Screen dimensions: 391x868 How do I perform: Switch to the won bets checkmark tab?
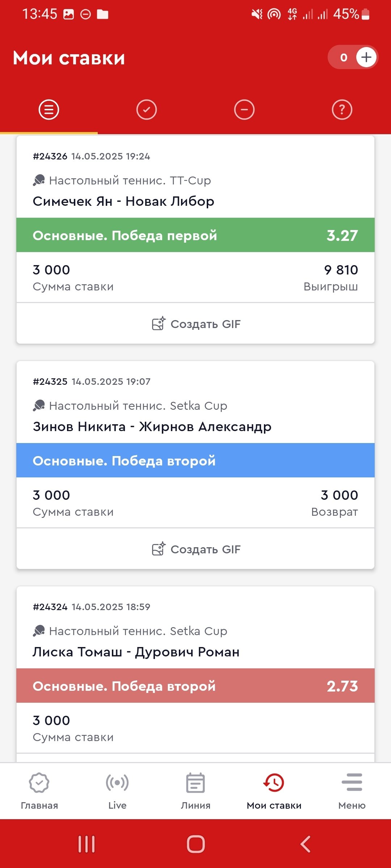pyautogui.click(x=147, y=110)
